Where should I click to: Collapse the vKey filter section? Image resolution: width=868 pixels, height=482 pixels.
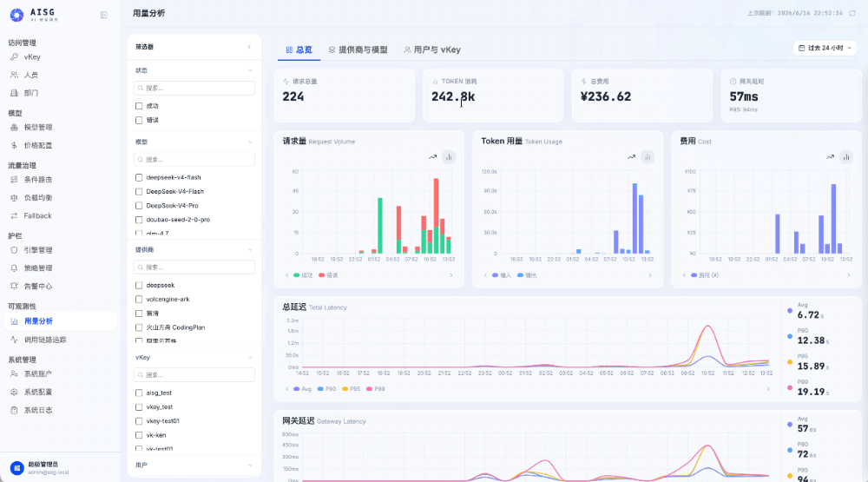[250, 357]
